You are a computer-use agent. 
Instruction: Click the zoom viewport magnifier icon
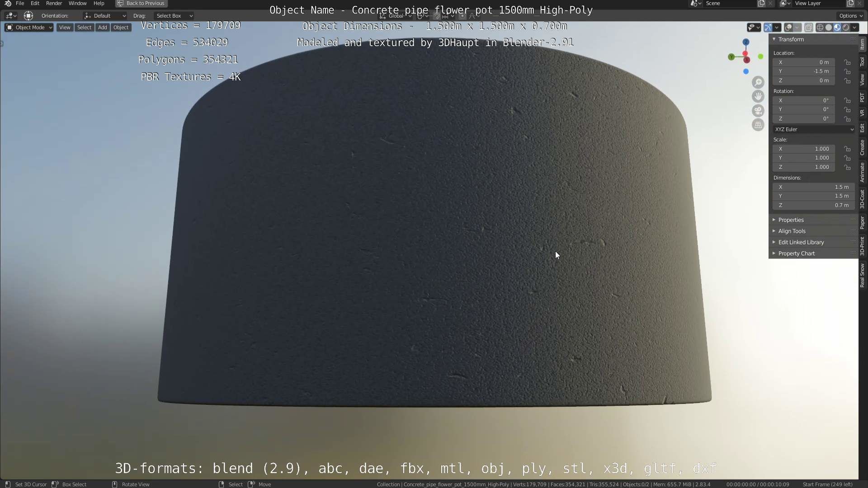coord(758,82)
